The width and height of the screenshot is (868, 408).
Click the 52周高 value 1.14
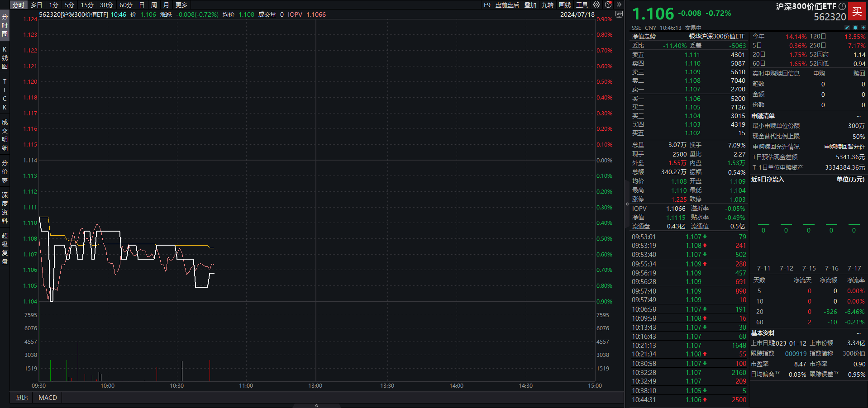859,55
